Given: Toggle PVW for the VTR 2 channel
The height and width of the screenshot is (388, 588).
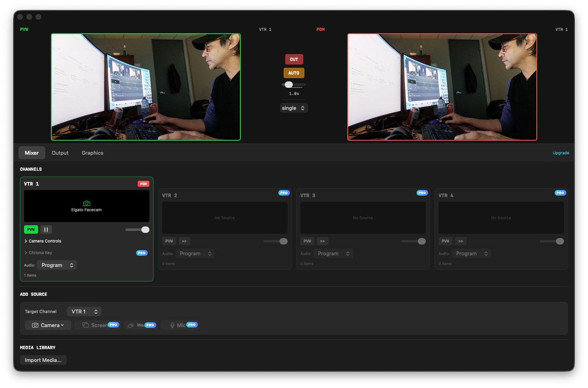Looking at the screenshot, I should (x=169, y=241).
